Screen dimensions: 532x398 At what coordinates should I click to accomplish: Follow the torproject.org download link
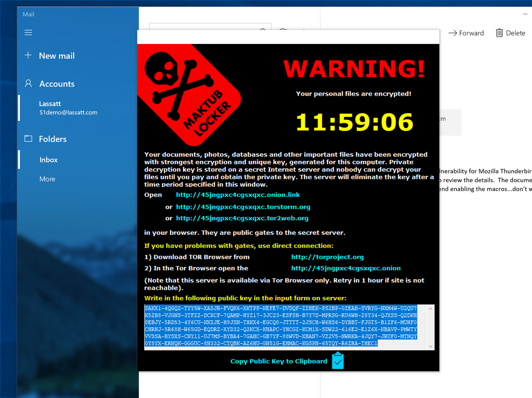click(327, 257)
